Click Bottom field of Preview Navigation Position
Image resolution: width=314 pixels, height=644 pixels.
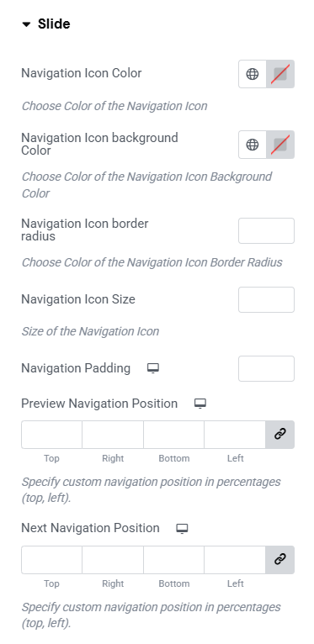(174, 434)
